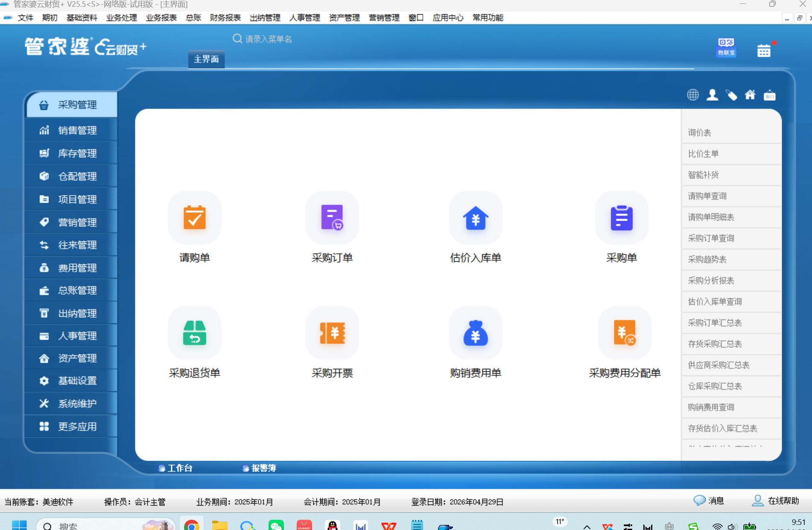Open the 询价表 report link
This screenshot has width=812, height=530.
(731, 133)
